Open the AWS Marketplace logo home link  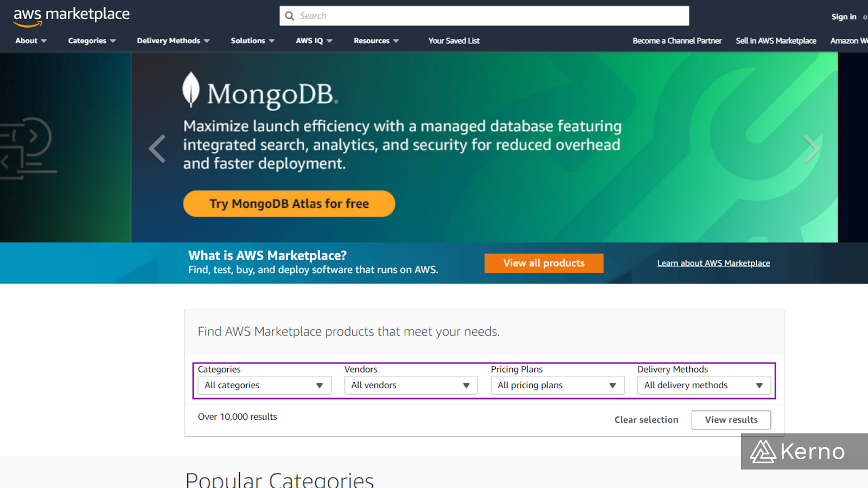(71, 16)
